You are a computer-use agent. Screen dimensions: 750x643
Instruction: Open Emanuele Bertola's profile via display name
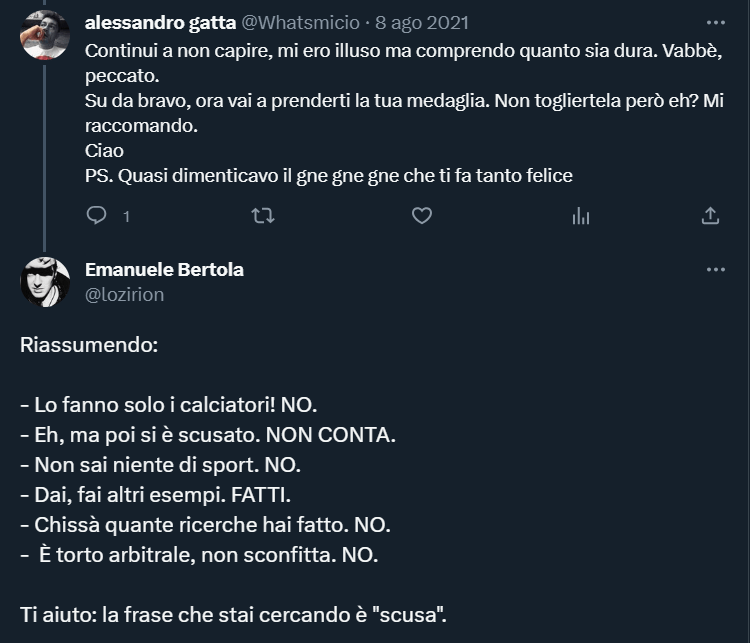click(x=164, y=269)
